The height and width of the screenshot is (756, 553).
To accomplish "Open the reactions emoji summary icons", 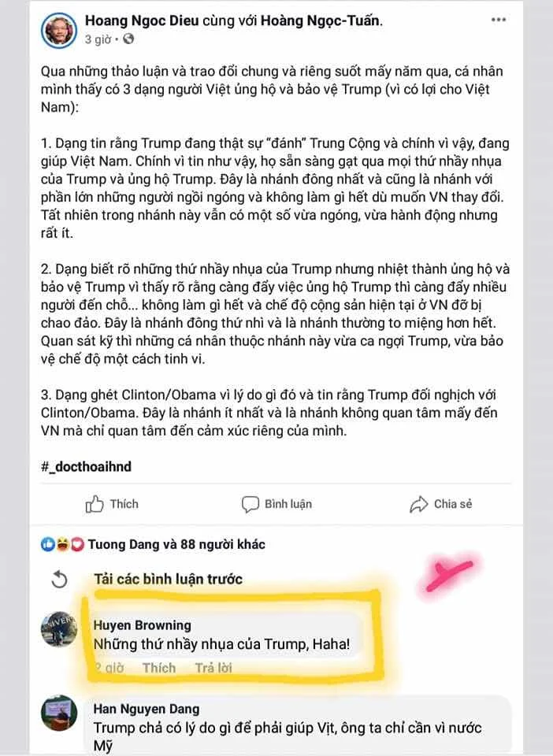I will [63, 545].
